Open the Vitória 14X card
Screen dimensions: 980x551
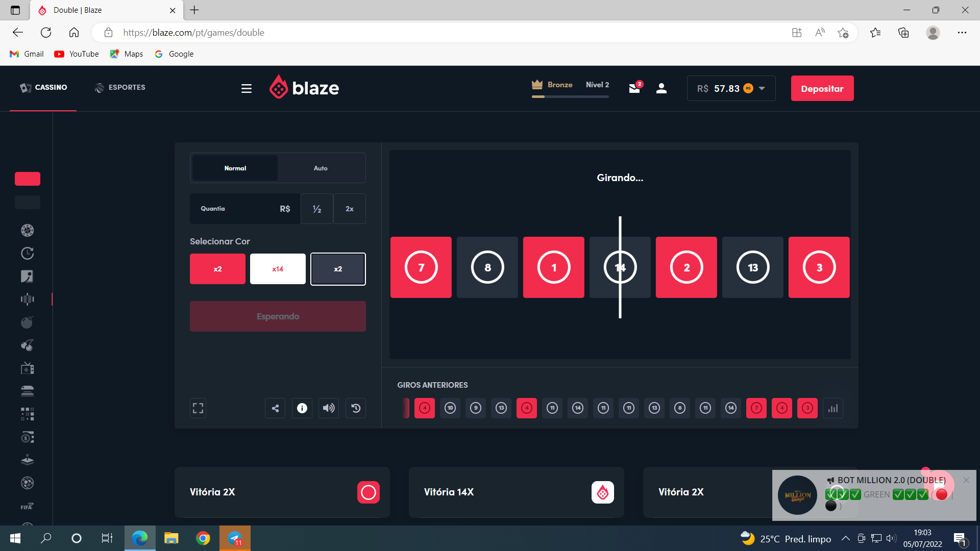tap(517, 492)
